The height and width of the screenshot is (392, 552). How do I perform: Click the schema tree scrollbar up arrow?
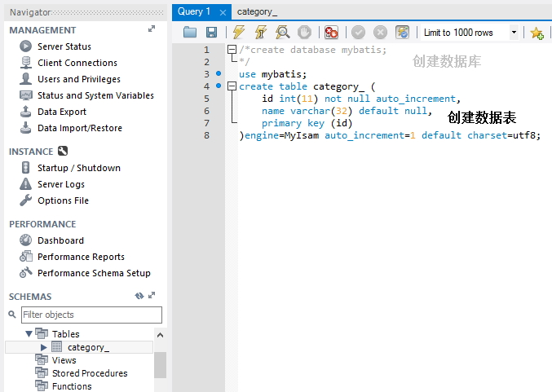pos(160,335)
